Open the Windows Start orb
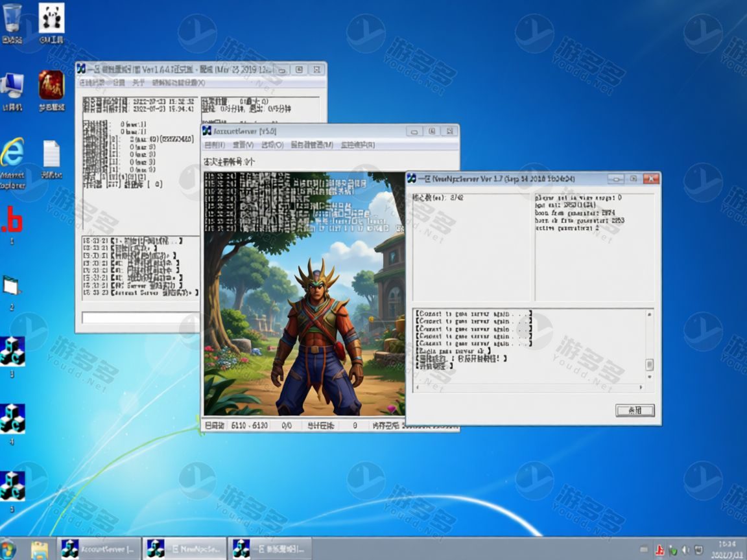The image size is (747, 560). click(8, 549)
